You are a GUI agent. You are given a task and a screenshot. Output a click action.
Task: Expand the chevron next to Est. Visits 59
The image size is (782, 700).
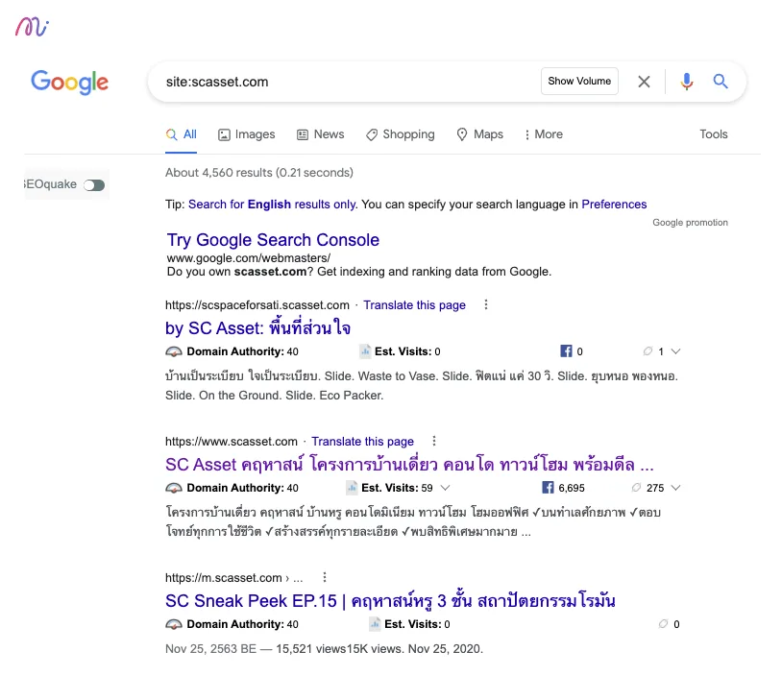point(446,488)
